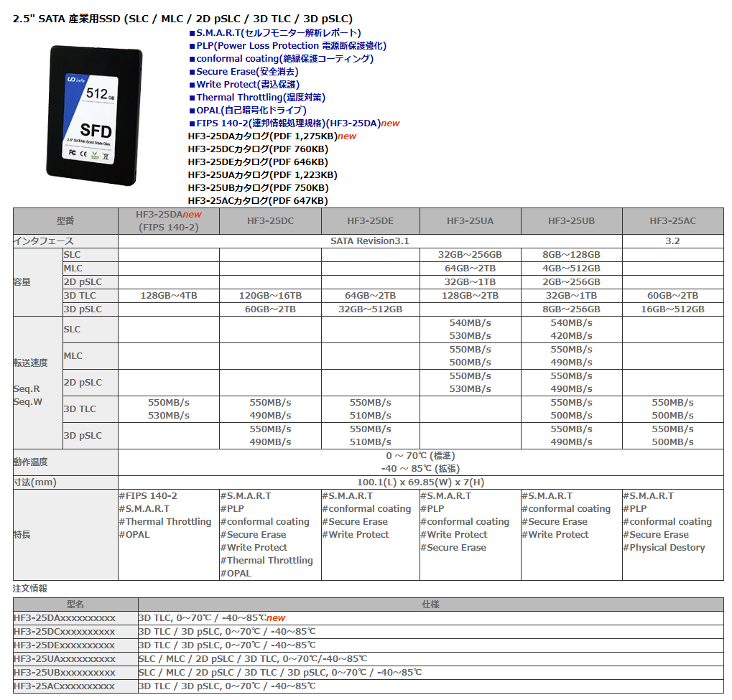Select the 32GB~256GB SLC capacity cell
The height and width of the screenshot is (700, 732).
pos(470,255)
